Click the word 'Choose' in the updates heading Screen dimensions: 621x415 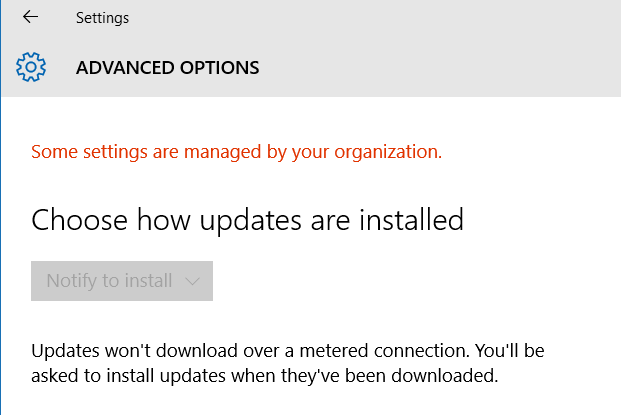pos(79,220)
